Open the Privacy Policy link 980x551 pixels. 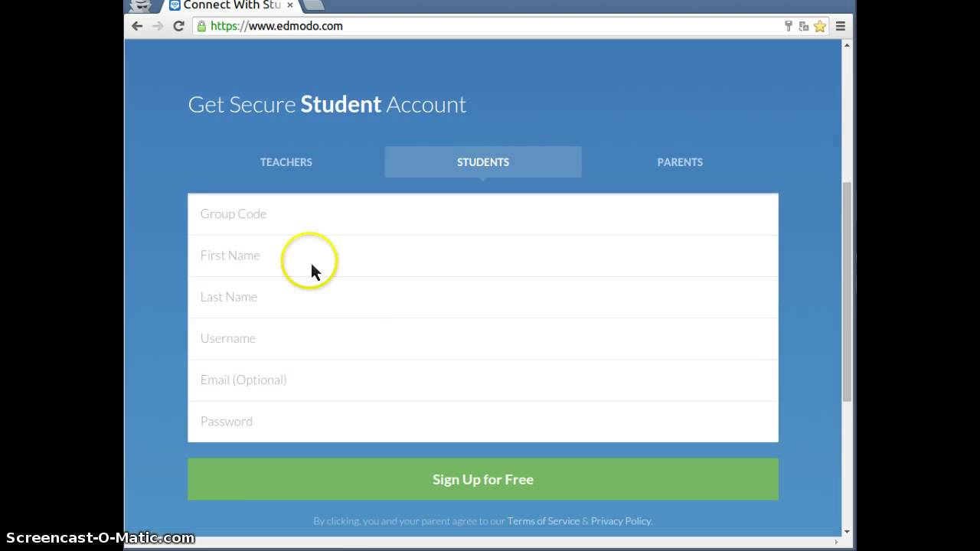tap(621, 521)
